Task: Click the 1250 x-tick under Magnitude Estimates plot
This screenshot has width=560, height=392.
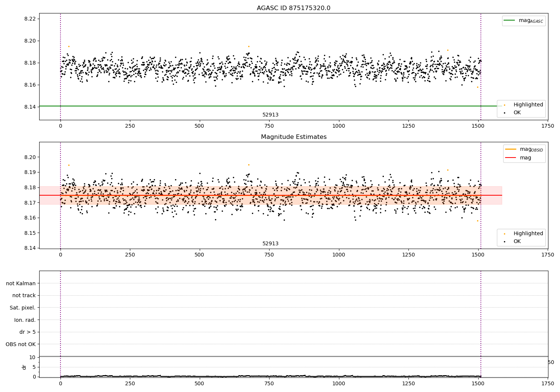Action: 408,255
